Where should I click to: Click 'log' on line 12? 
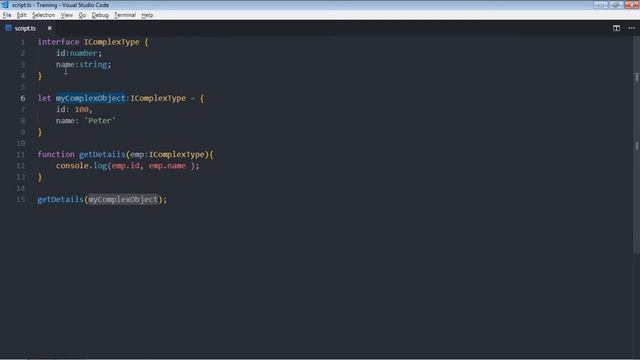point(100,166)
